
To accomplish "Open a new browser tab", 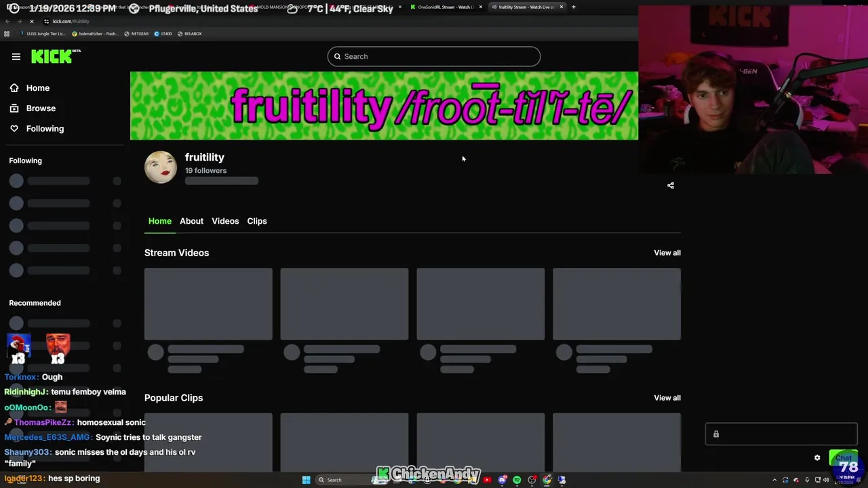I will (574, 7).
